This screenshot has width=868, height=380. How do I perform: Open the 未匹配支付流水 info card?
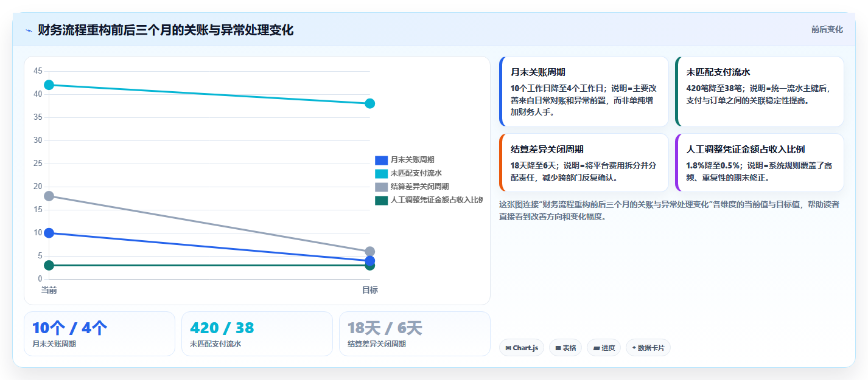(x=760, y=92)
